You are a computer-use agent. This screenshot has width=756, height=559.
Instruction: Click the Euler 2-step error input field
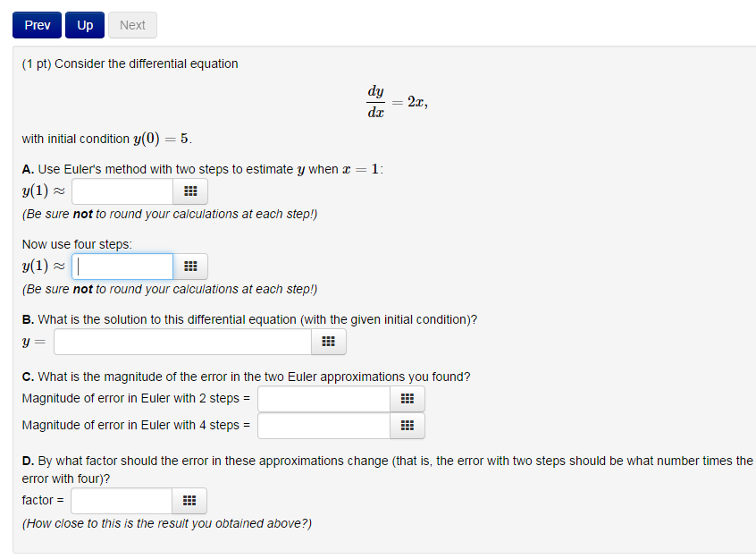point(323,399)
